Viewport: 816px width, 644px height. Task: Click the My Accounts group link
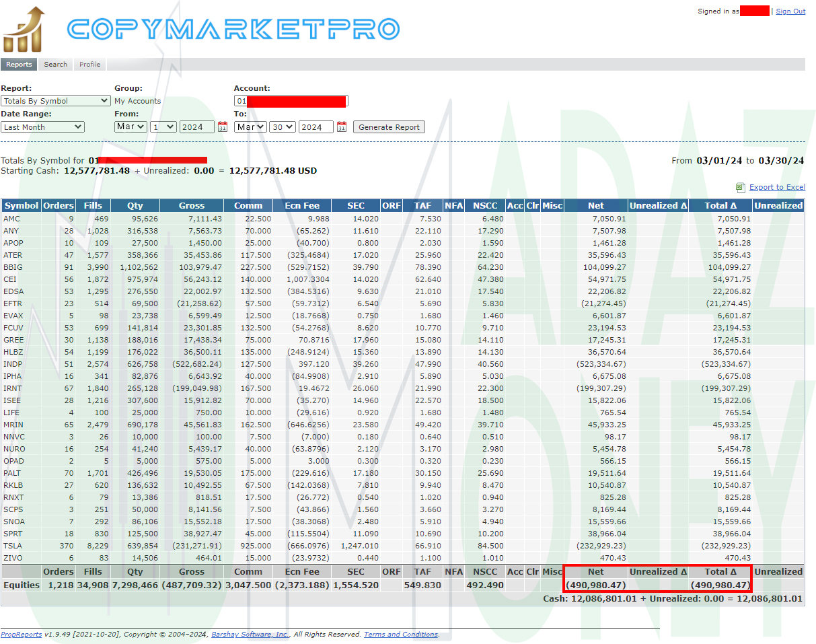point(138,101)
